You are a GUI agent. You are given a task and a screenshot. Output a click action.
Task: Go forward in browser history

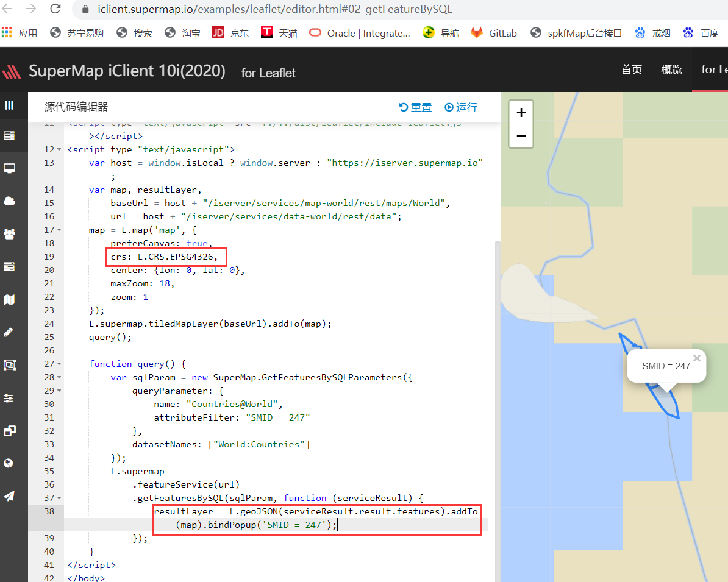click(31, 9)
